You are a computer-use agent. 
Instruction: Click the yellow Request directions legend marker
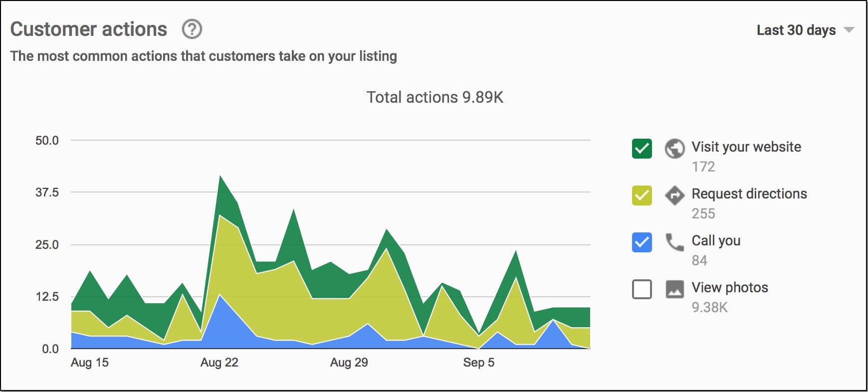pos(641,196)
